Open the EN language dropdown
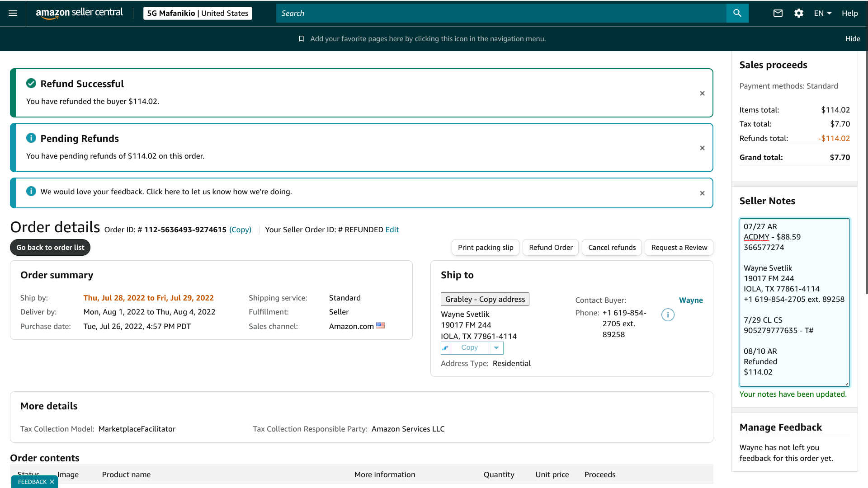The image size is (868, 488). click(x=823, y=13)
